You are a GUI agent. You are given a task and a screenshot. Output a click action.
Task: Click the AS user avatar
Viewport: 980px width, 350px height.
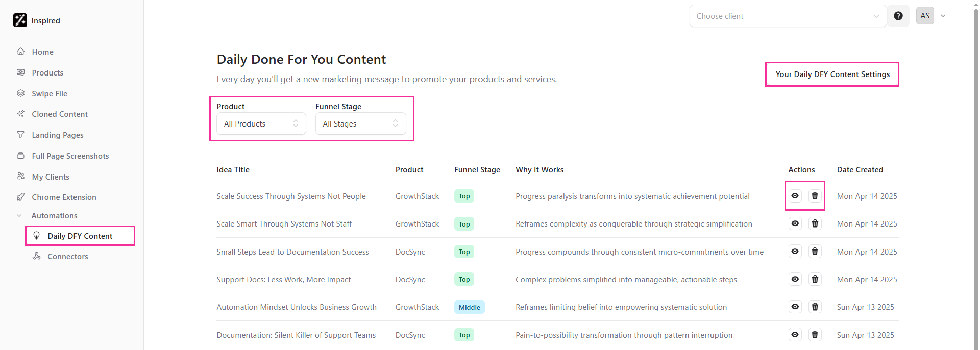click(925, 16)
